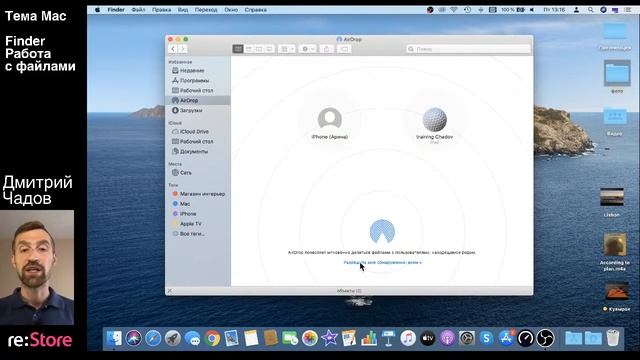Viewport: 640px width, 360px height.
Task: Go back with the Finder back arrow
Action: 173,49
